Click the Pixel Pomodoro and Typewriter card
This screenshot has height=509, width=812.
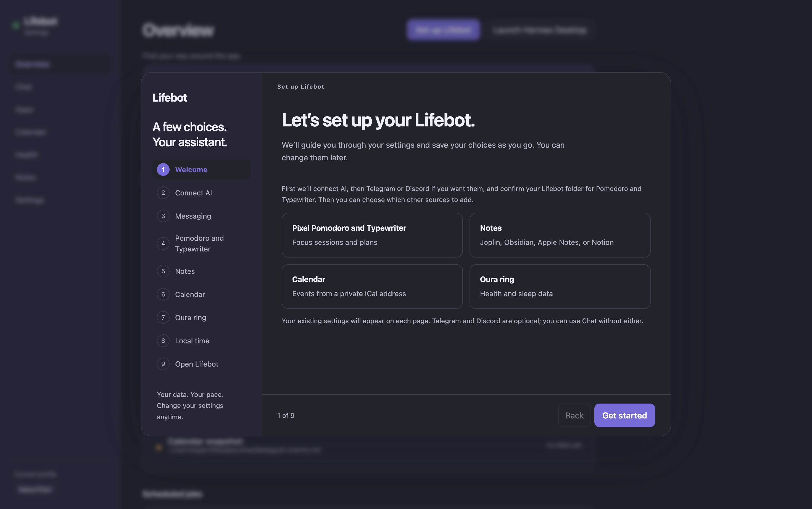click(x=372, y=235)
